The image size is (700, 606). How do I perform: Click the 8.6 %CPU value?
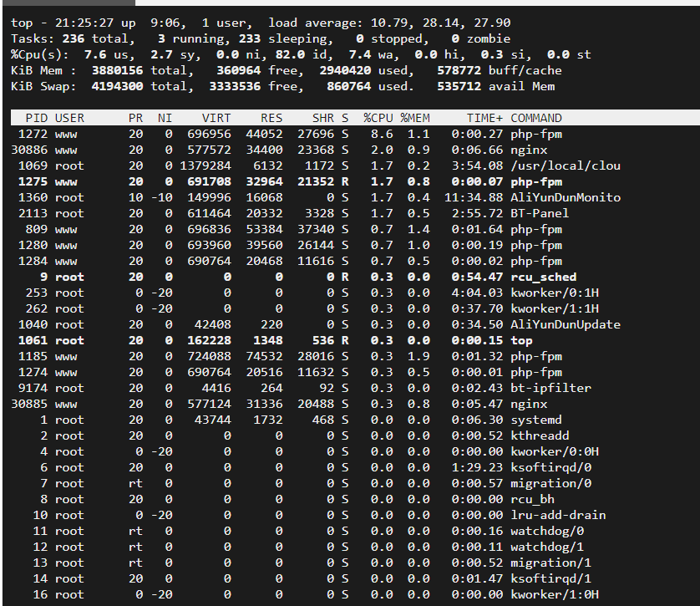click(382, 134)
